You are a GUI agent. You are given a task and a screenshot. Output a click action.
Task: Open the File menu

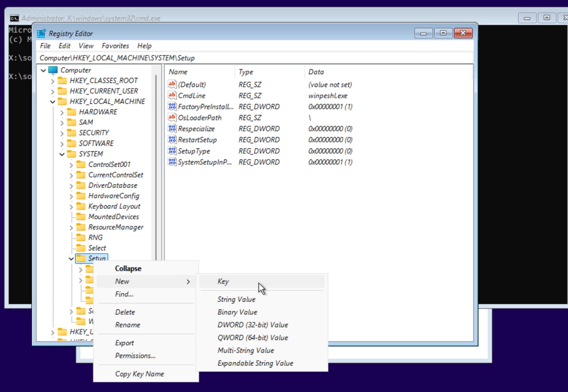tap(45, 46)
